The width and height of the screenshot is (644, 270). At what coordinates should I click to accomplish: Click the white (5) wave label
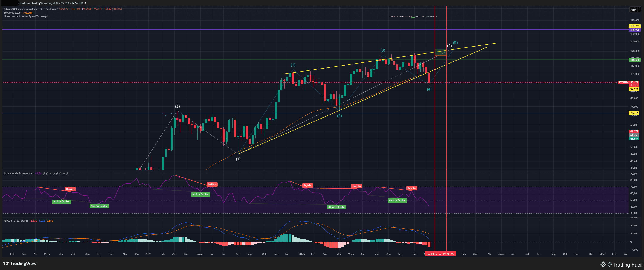coord(449,46)
